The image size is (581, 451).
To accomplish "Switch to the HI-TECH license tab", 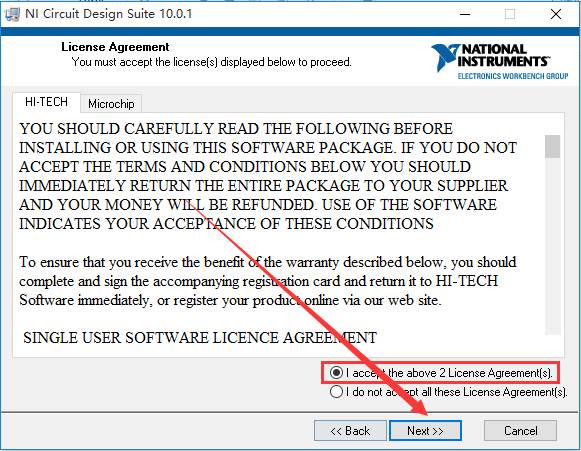I will pyautogui.click(x=46, y=102).
